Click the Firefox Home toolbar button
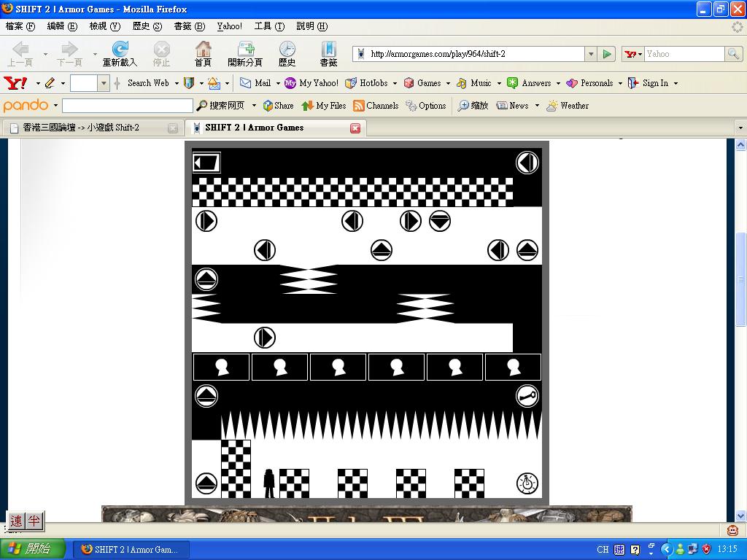 click(203, 54)
